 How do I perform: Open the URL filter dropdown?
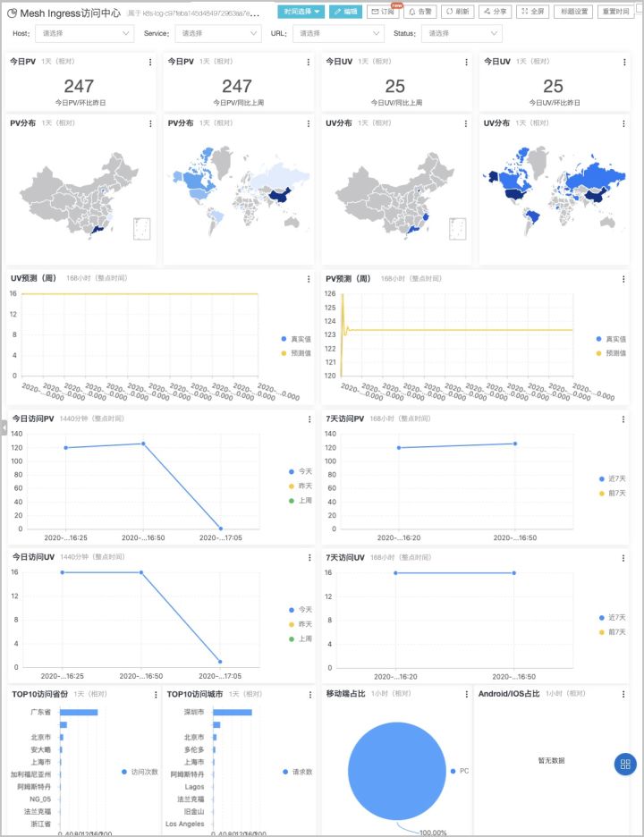click(338, 34)
